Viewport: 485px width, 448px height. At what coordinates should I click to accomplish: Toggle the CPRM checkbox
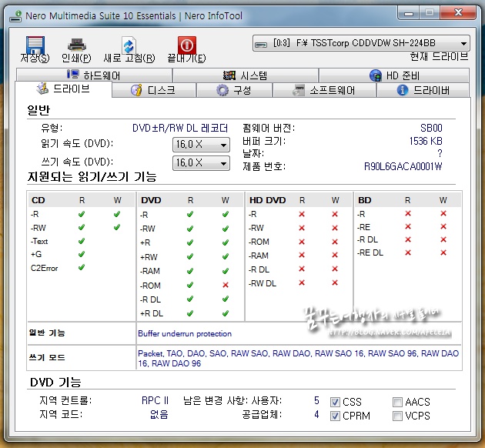coord(336,416)
